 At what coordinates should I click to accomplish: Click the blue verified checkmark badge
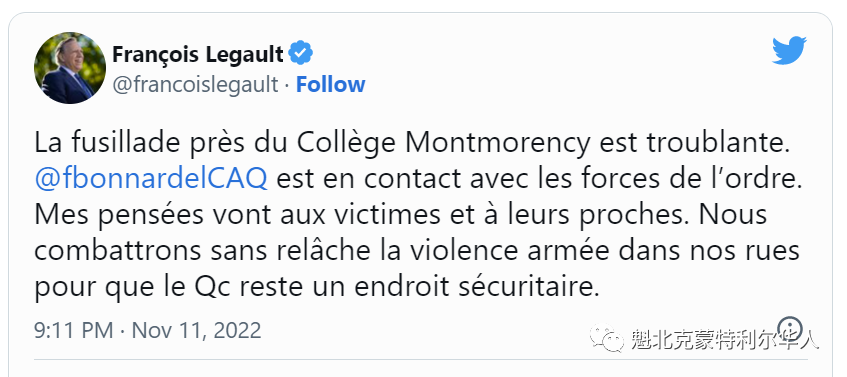click(300, 53)
